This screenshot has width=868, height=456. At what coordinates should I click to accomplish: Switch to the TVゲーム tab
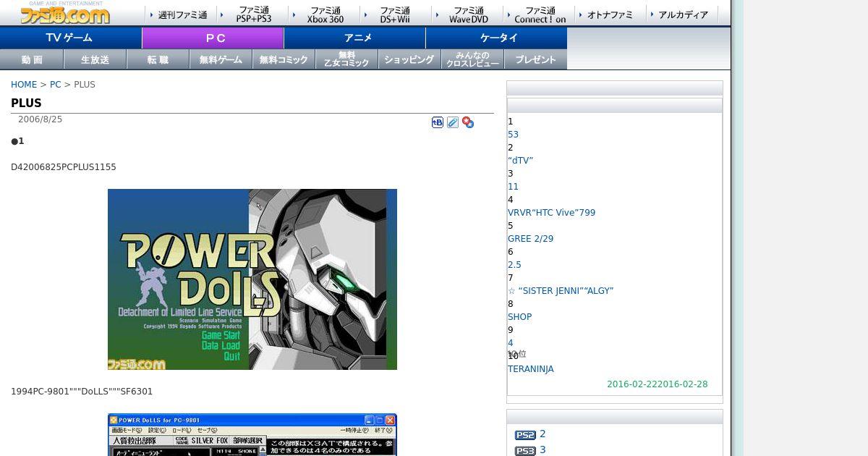coord(70,38)
